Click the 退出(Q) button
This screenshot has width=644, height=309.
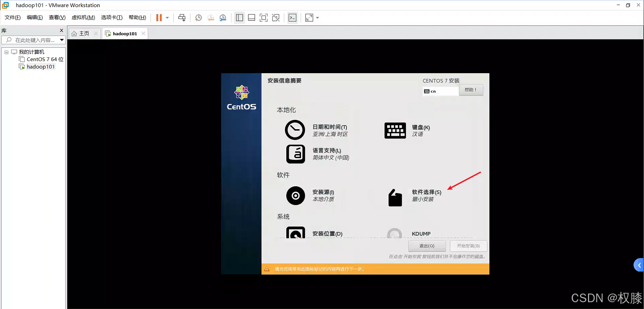click(x=427, y=246)
